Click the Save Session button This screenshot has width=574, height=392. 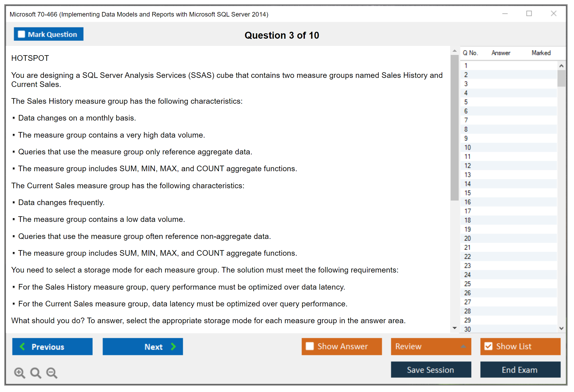[431, 370]
